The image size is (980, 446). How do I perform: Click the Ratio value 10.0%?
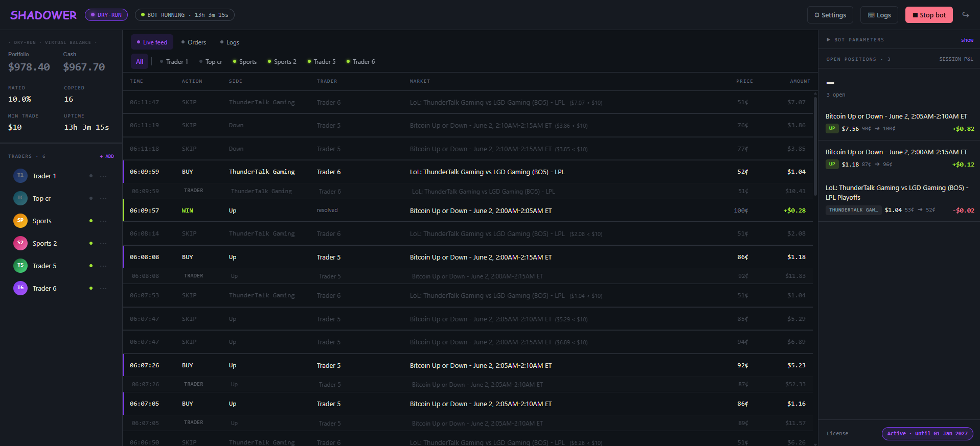click(x=19, y=99)
